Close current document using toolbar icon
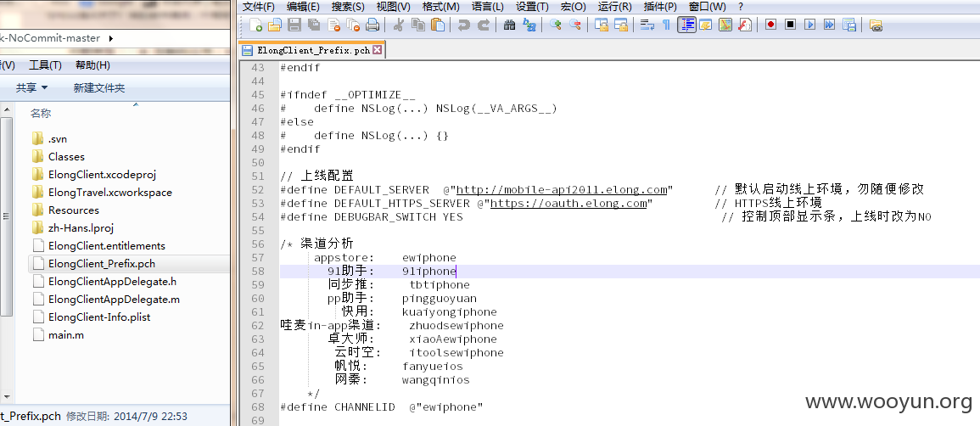Screen dimensions: 980x426 coord(333,25)
